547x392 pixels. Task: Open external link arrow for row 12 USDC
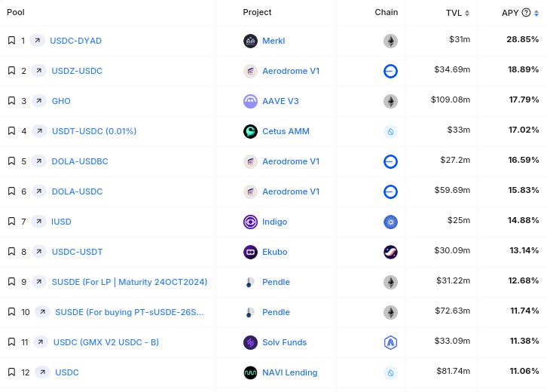pos(42,372)
